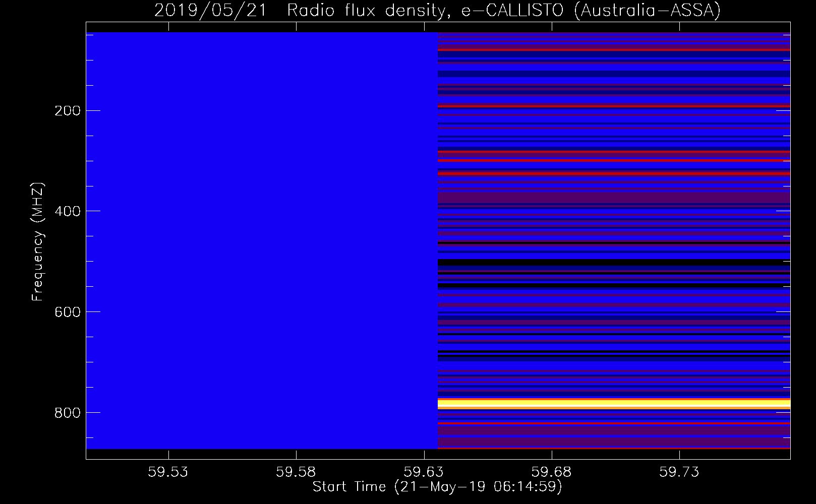Click the solid blue no-data region of the spectrogram
This screenshot has width=816, height=504.
(262, 240)
